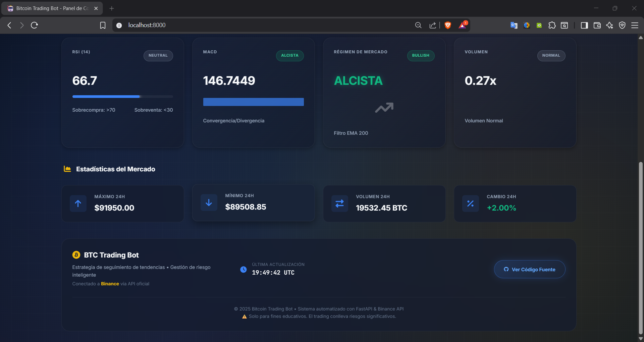
Task: Open Brave Rewards triangle icon
Action: [463, 25]
